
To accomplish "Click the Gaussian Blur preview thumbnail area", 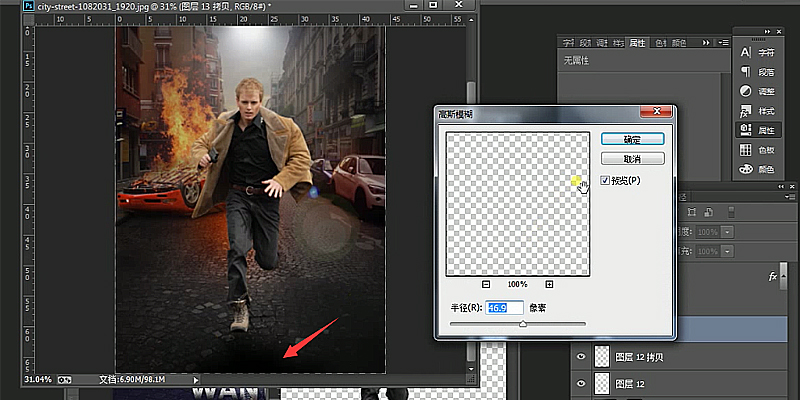I will coord(518,204).
